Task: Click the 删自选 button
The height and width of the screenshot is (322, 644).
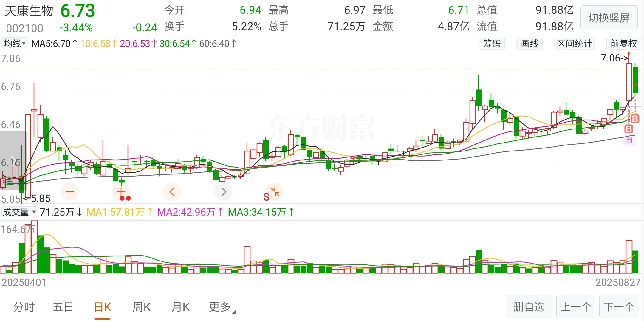Action: [x=529, y=306]
